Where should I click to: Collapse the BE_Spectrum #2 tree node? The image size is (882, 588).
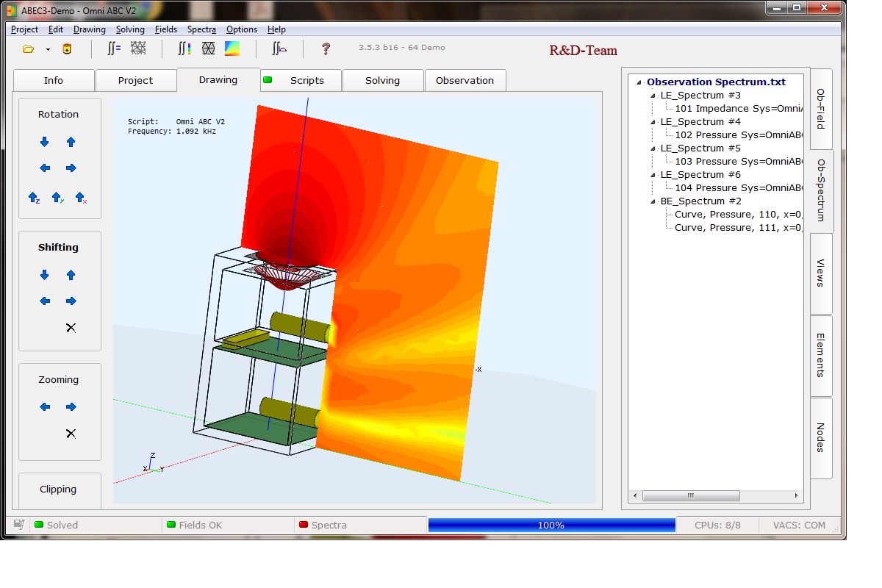point(653,201)
